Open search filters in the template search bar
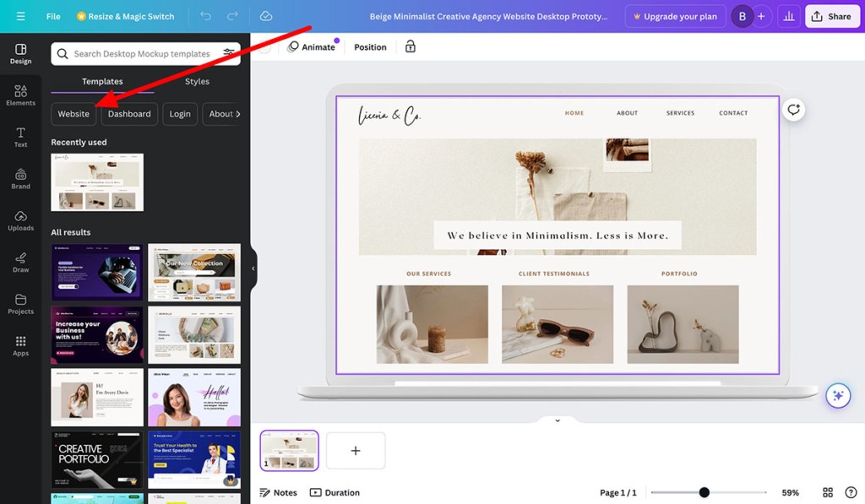The image size is (865, 504). click(x=228, y=53)
